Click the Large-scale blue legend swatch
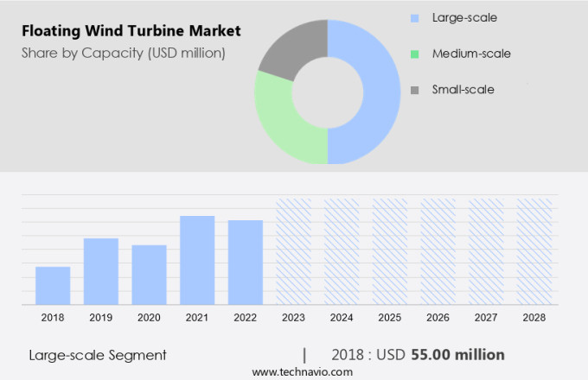The image size is (588, 380). [x=415, y=17]
